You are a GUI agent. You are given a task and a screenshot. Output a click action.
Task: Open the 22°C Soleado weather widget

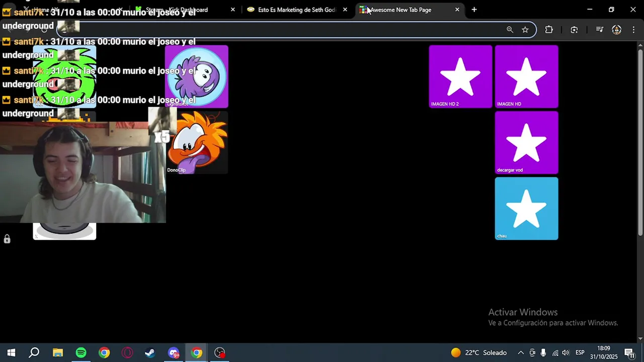pyautogui.click(x=478, y=352)
